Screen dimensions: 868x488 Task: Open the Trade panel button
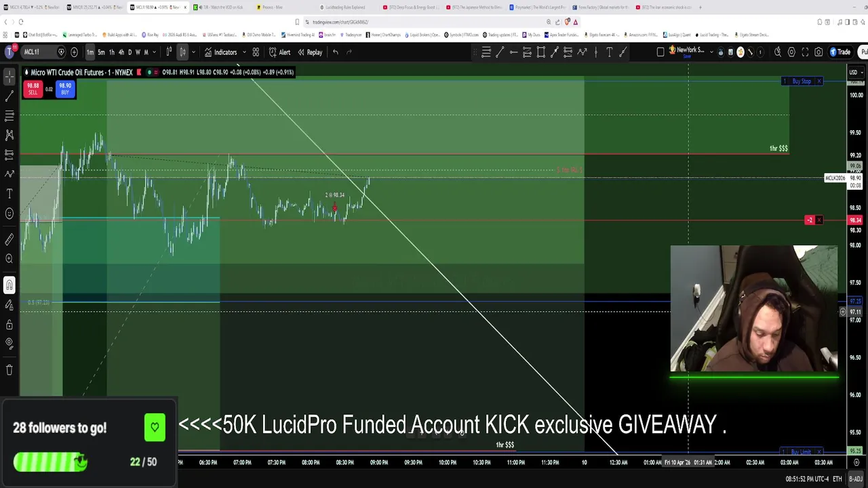coord(840,52)
